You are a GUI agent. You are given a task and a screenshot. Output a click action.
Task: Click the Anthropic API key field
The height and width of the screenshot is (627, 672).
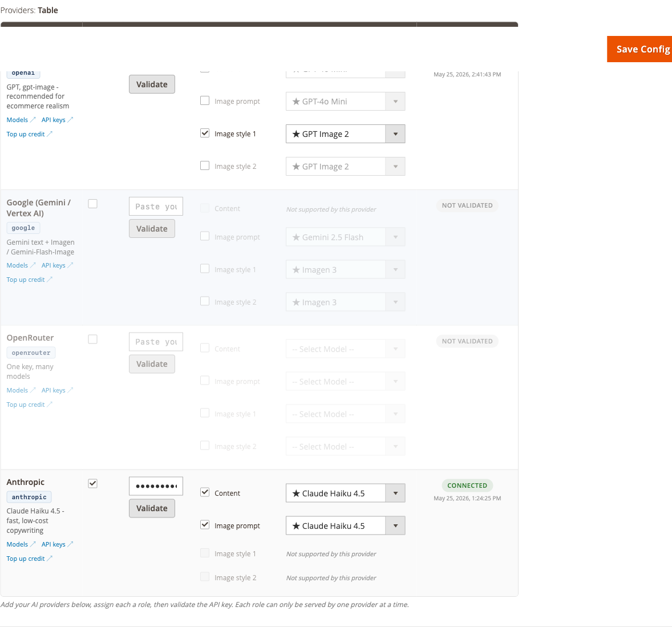(x=156, y=486)
